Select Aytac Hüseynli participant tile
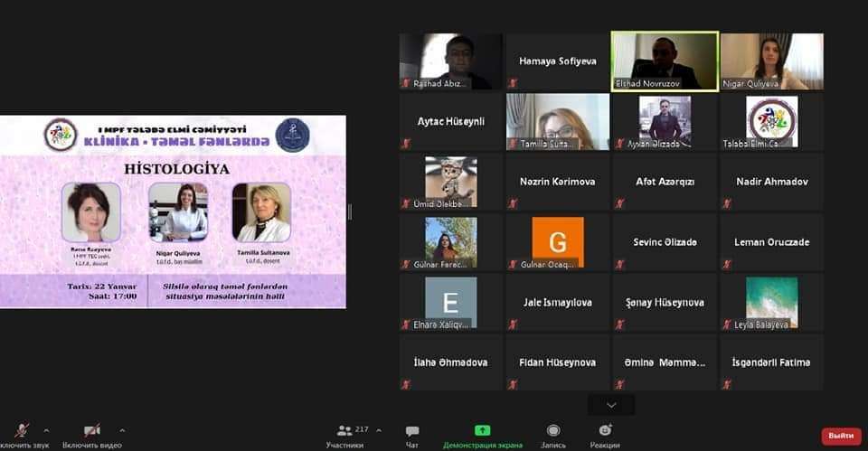This screenshot has width=868, height=451. point(450,122)
